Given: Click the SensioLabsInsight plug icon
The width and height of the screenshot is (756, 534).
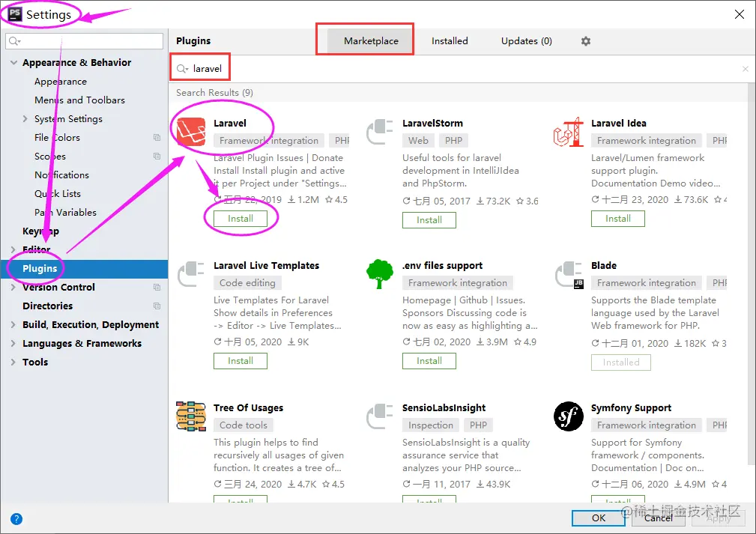Looking at the screenshot, I should [380, 416].
